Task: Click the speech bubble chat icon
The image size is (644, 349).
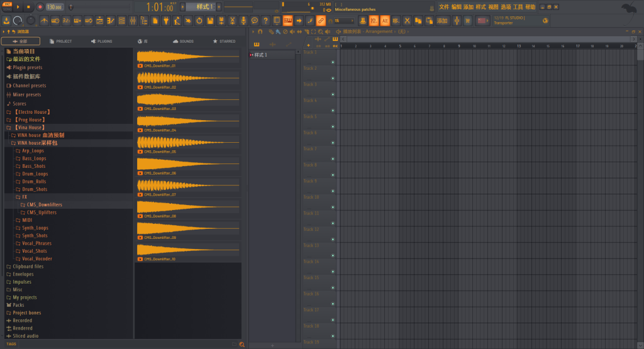Action: click(255, 21)
